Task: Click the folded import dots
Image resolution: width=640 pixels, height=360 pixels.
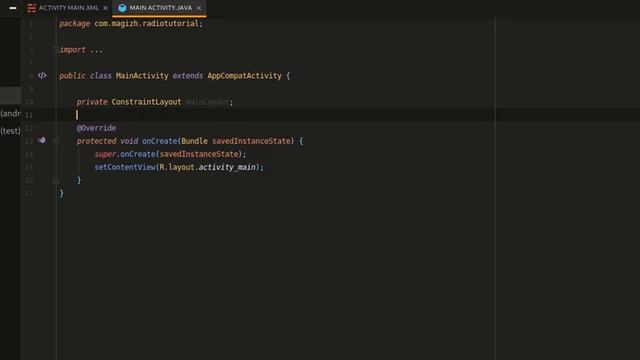Action: click(97, 50)
